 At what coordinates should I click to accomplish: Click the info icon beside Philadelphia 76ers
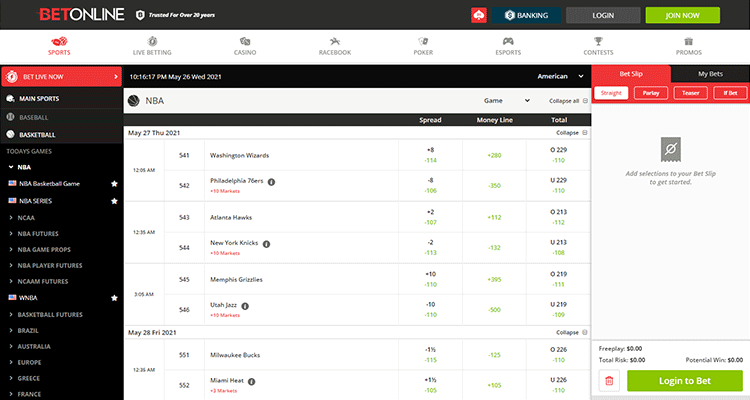(271, 182)
